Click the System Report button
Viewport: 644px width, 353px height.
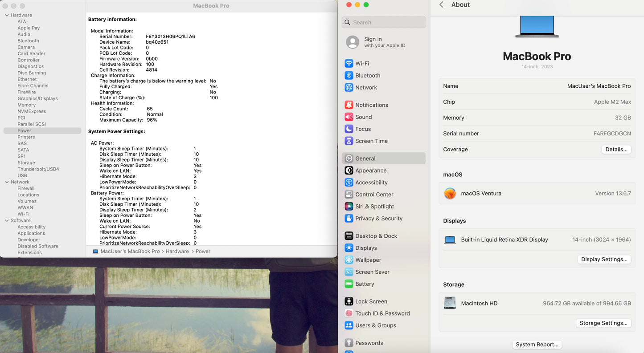[x=537, y=345]
